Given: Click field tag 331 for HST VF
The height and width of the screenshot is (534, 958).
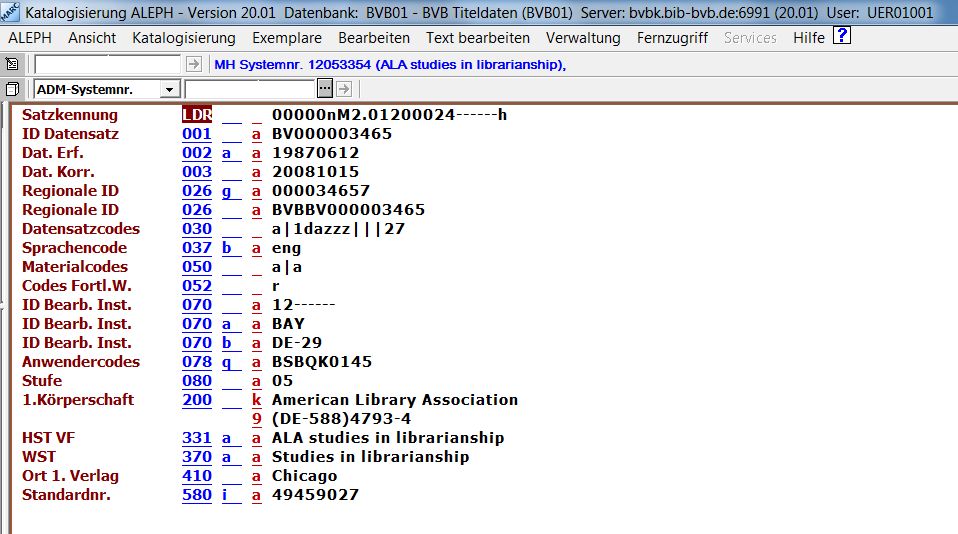Looking at the screenshot, I should (197, 438).
